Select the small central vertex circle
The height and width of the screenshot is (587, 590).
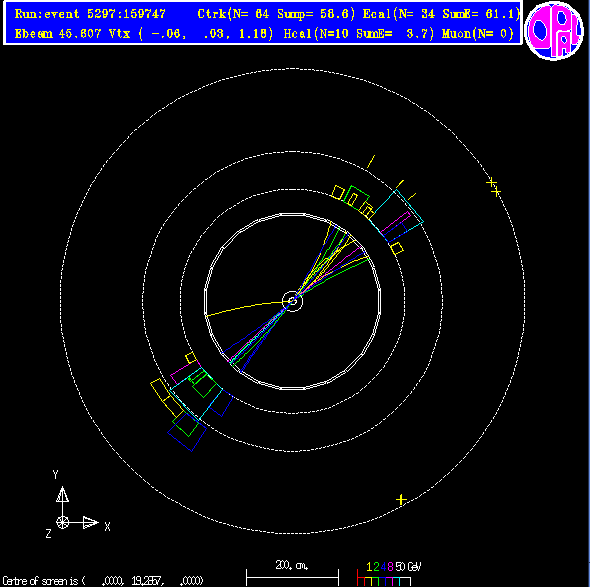pos(292,301)
